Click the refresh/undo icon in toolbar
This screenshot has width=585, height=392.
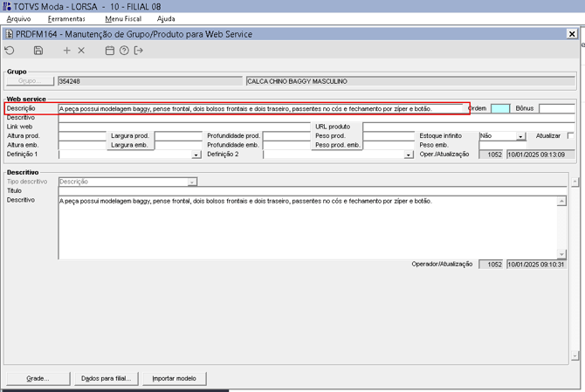click(10, 51)
